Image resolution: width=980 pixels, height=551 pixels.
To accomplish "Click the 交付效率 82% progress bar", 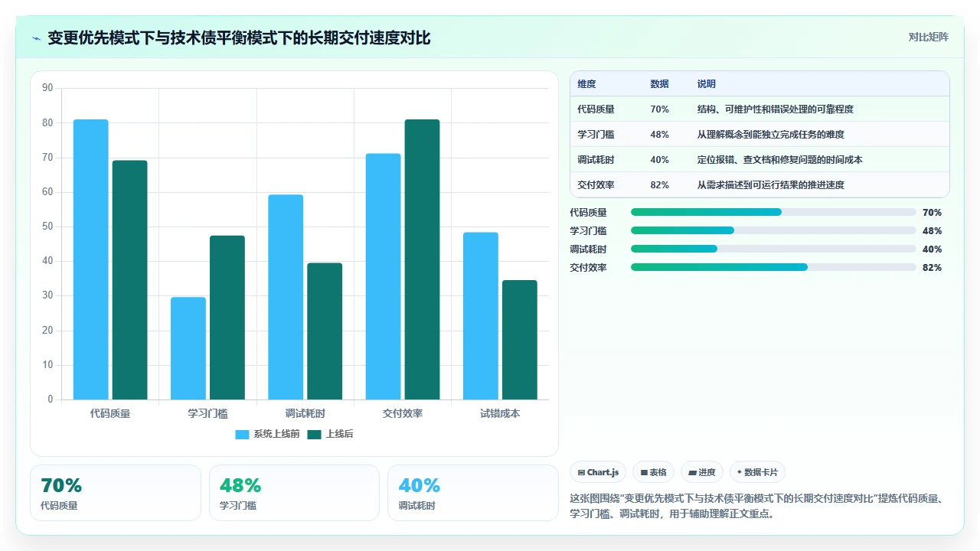I will (773, 267).
